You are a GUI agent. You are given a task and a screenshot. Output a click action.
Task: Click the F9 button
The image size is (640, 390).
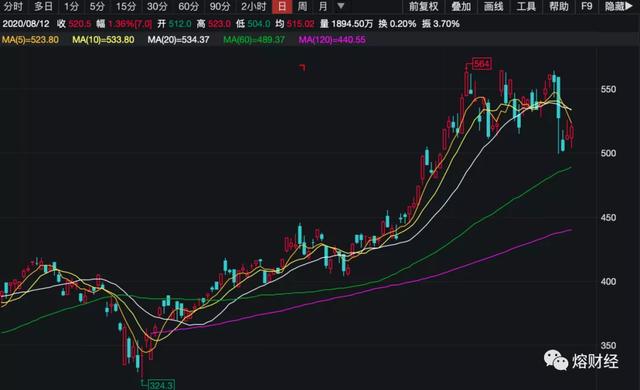pyautogui.click(x=587, y=7)
